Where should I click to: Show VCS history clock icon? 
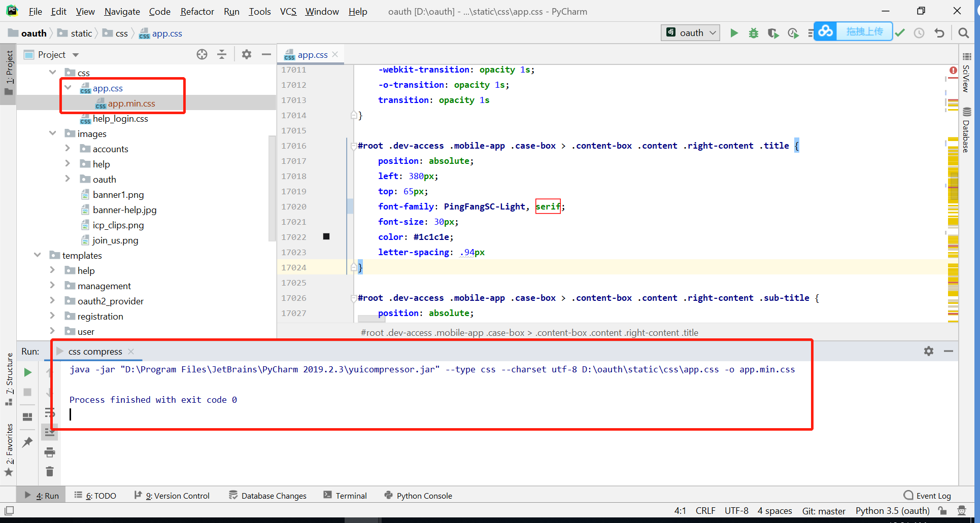919,33
